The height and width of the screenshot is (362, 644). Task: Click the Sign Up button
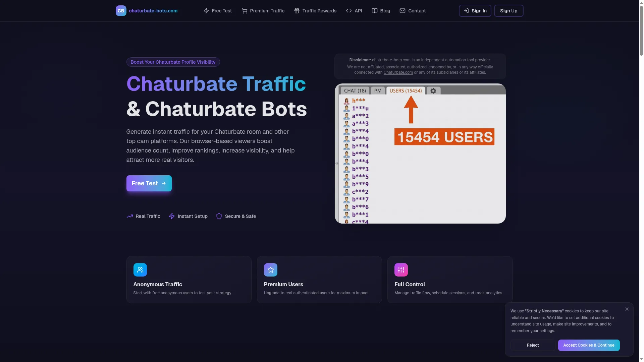[508, 11]
